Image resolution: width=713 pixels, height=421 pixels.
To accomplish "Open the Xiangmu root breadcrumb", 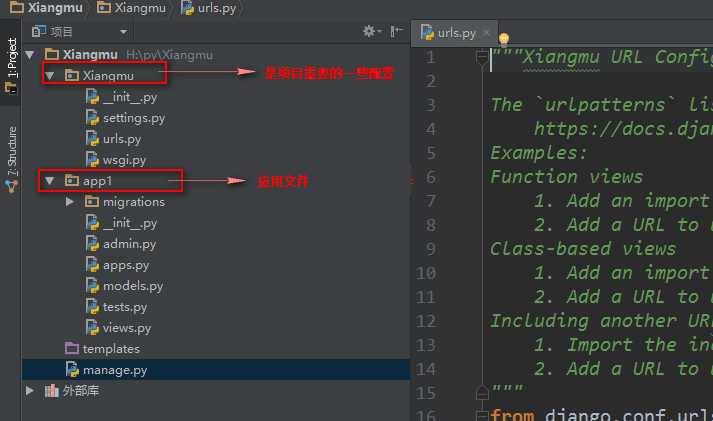I will coord(46,8).
